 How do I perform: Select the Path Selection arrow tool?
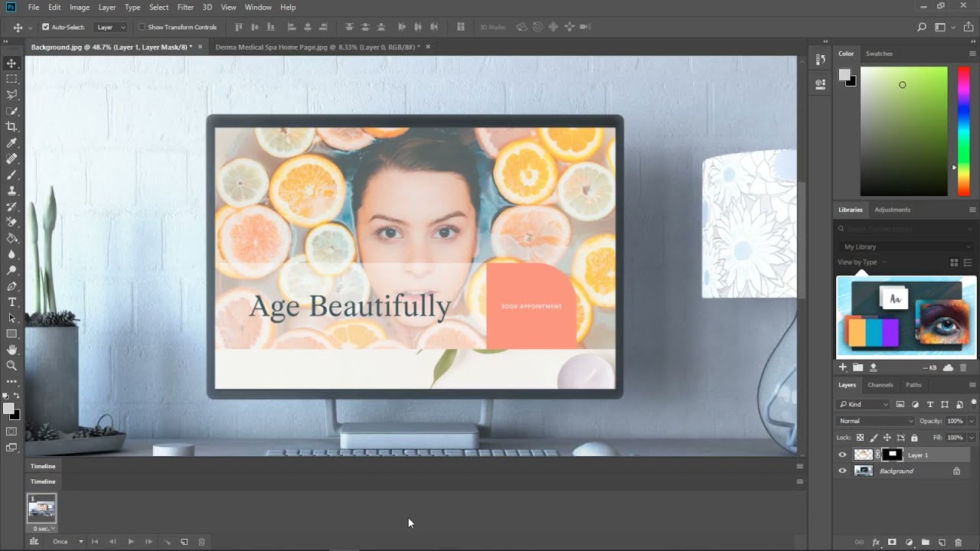pyautogui.click(x=11, y=318)
